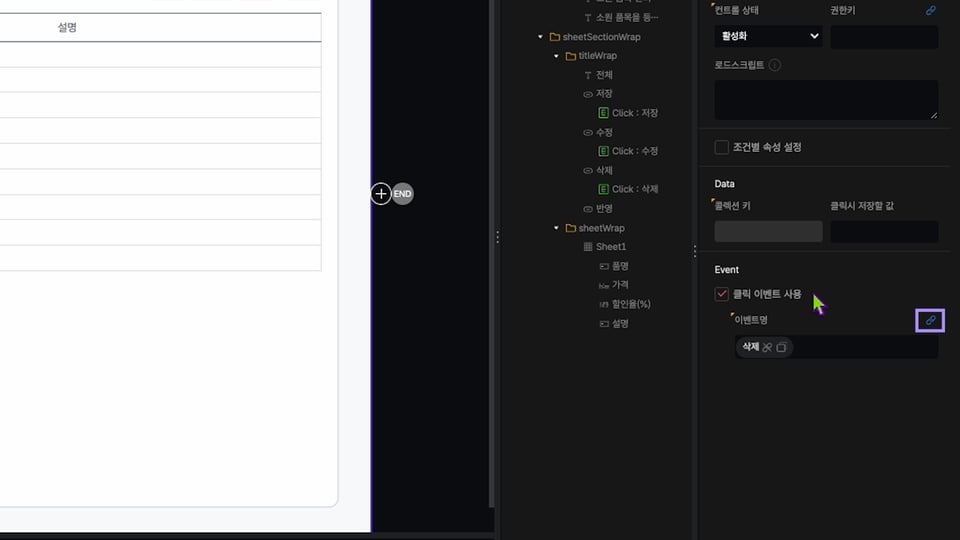Click the 로드스크립트 text area
The height and width of the screenshot is (540, 960).
[x=826, y=99]
